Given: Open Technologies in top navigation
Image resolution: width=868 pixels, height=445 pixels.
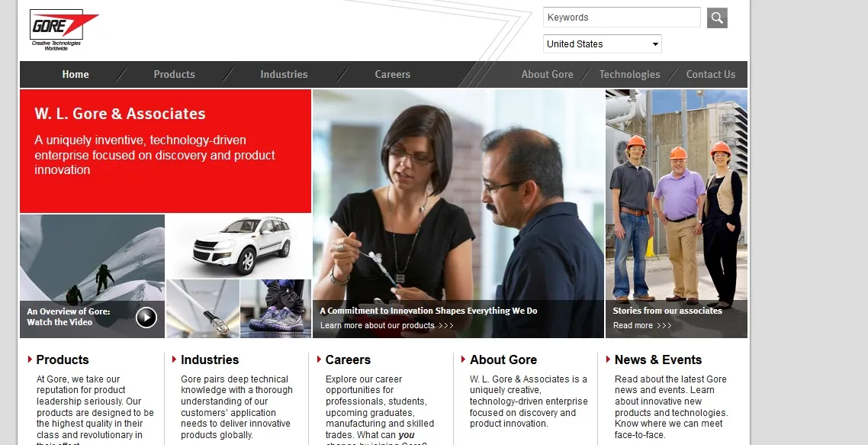Looking at the screenshot, I should click(x=629, y=74).
